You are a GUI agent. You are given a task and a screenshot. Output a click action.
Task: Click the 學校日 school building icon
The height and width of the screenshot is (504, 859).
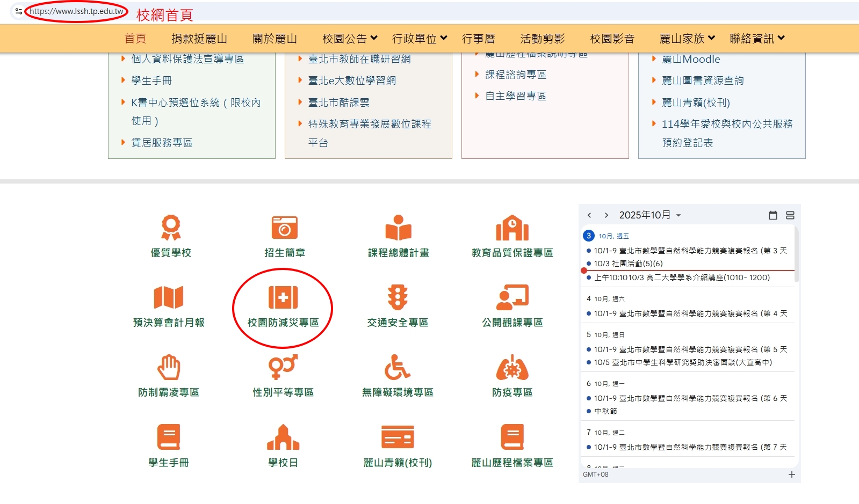tap(283, 437)
